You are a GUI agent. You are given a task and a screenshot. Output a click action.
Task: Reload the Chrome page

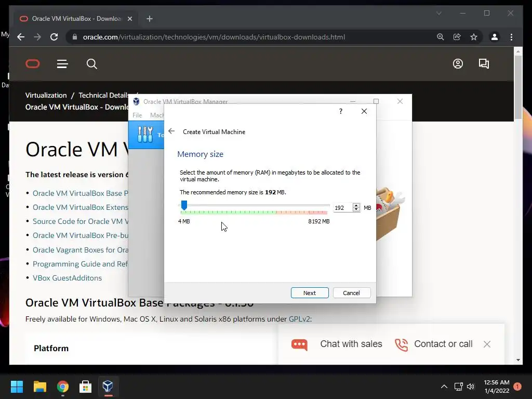[54, 37]
